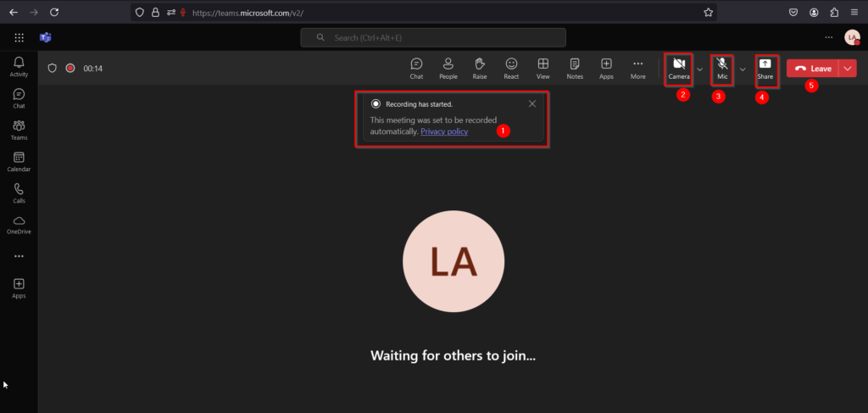868x413 pixels.
Task: Reload the browser page
Action: click(53, 12)
